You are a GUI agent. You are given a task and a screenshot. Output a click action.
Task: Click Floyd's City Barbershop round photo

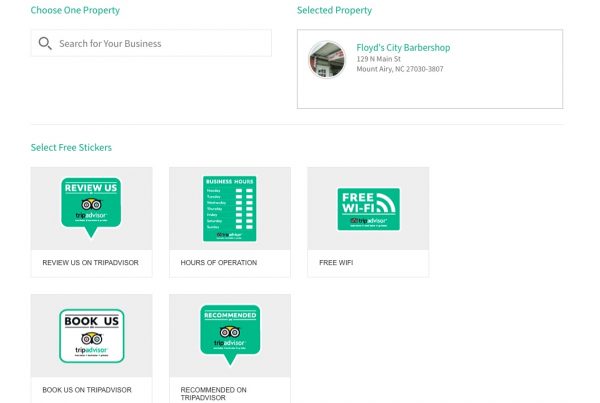tap(327, 60)
